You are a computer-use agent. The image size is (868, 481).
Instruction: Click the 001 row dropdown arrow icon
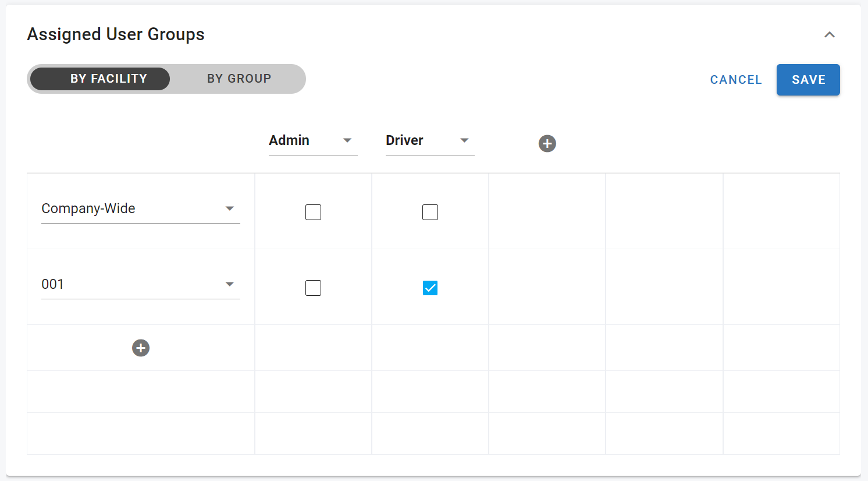230,284
